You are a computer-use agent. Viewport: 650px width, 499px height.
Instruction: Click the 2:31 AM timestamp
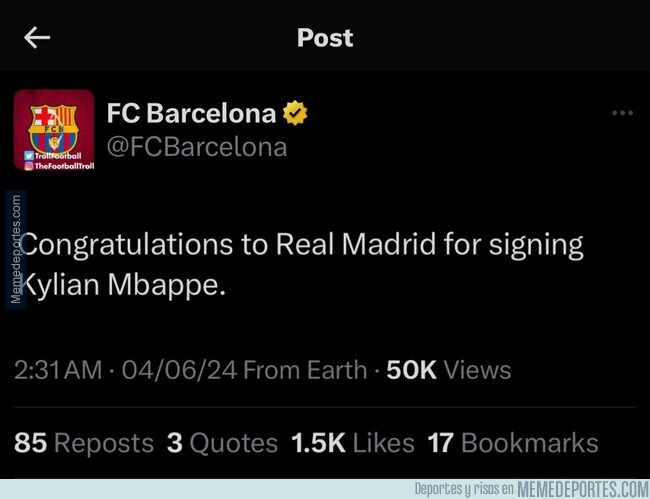[x=58, y=370]
